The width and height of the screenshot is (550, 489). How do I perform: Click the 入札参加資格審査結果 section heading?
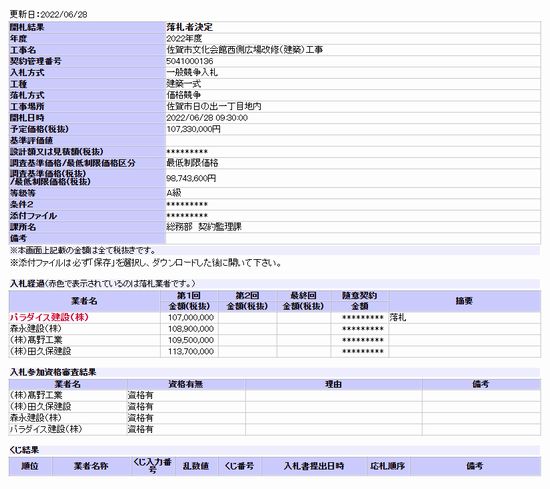coord(53,372)
